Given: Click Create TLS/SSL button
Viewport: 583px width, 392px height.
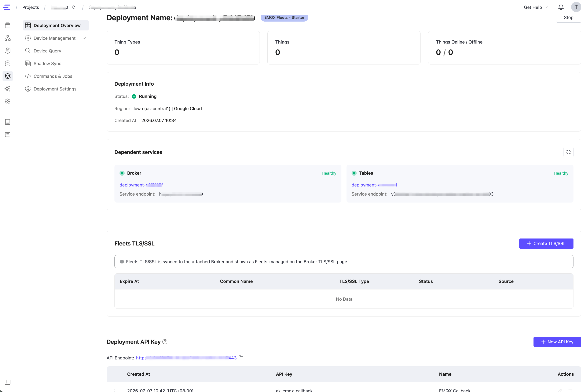Looking at the screenshot, I should coord(546,244).
